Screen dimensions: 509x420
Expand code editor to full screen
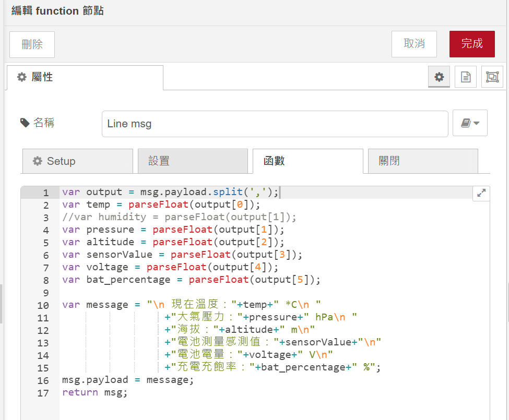click(x=481, y=193)
